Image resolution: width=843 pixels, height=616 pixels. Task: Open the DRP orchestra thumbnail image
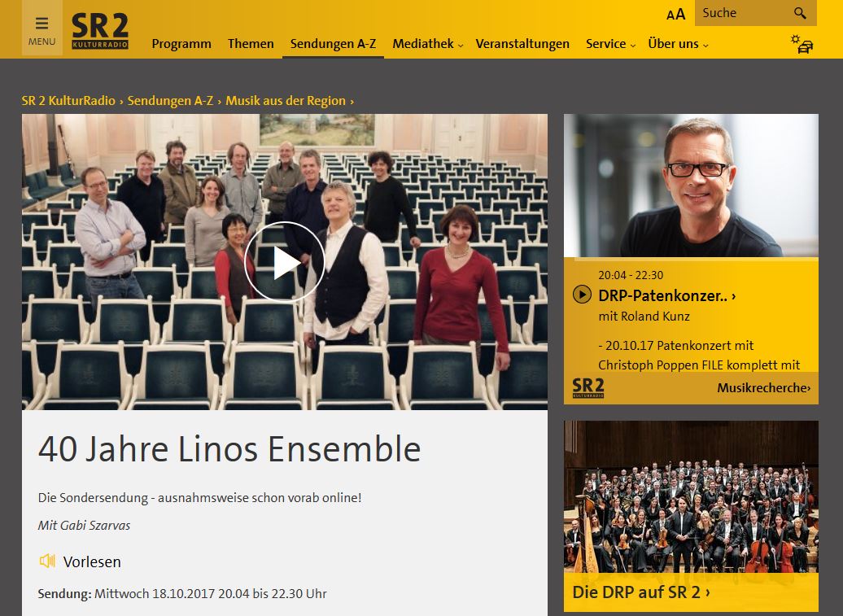click(x=691, y=497)
